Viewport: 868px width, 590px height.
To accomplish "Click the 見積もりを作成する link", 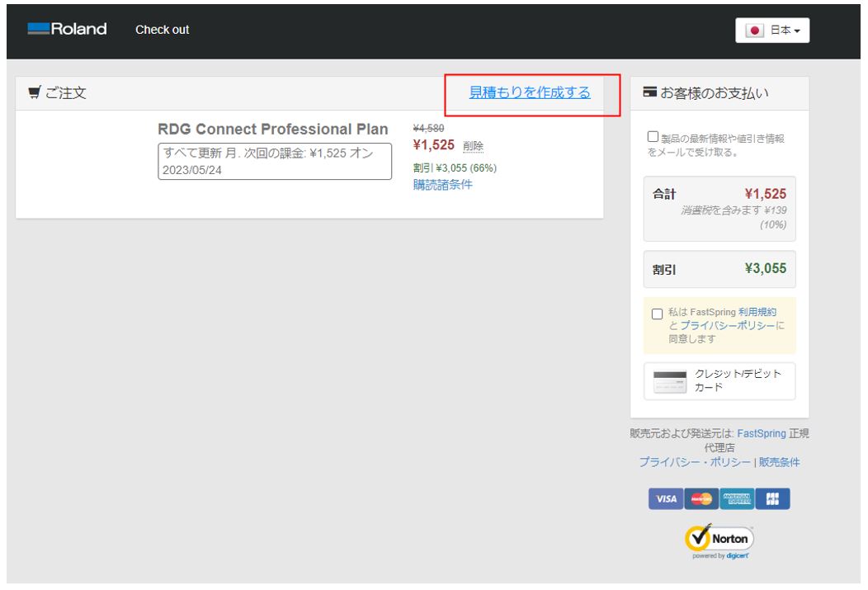I will pos(530,92).
